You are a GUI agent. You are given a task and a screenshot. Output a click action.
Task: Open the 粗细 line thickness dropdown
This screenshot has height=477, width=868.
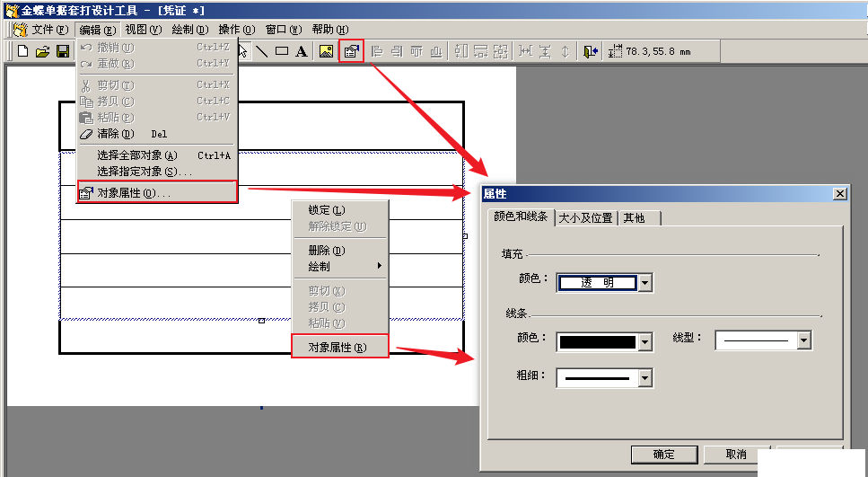[644, 378]
